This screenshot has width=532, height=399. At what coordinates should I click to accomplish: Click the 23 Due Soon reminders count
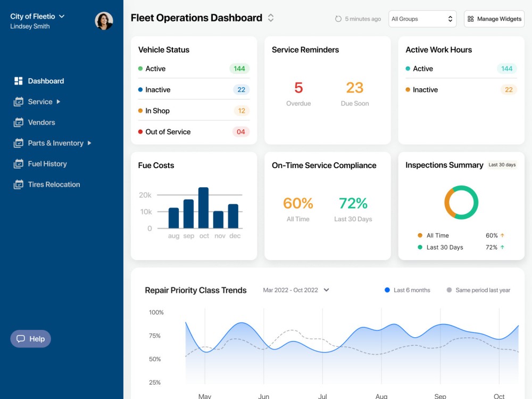354,88
